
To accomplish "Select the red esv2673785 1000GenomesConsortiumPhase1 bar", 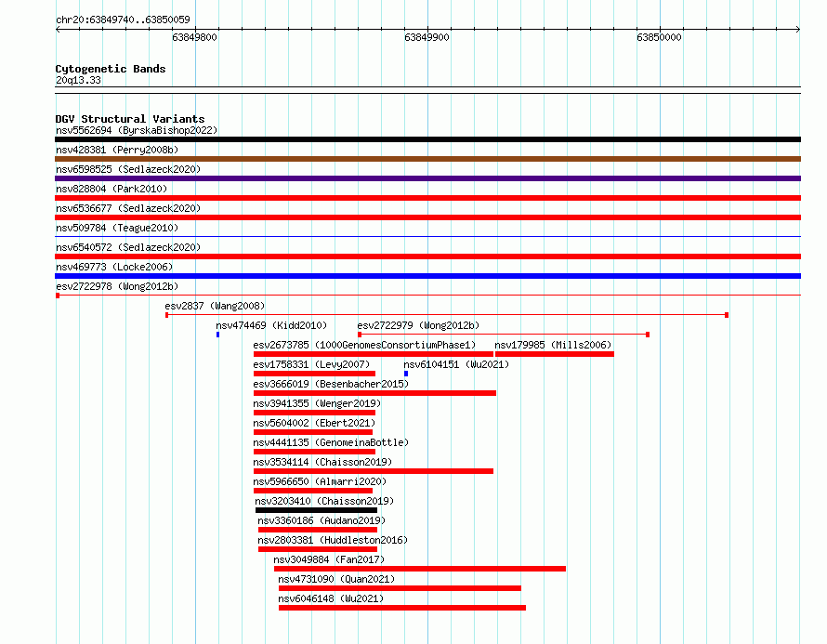I will click(x=374, y=354).
